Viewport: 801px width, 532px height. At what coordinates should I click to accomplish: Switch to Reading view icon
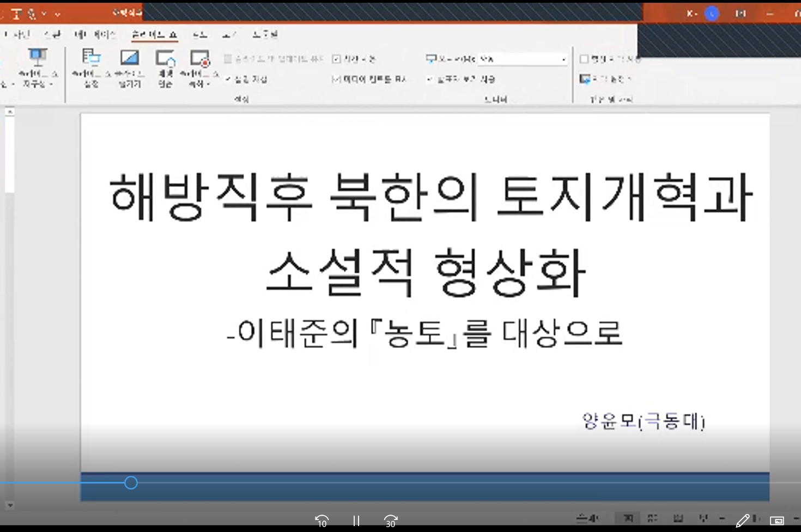678,518
